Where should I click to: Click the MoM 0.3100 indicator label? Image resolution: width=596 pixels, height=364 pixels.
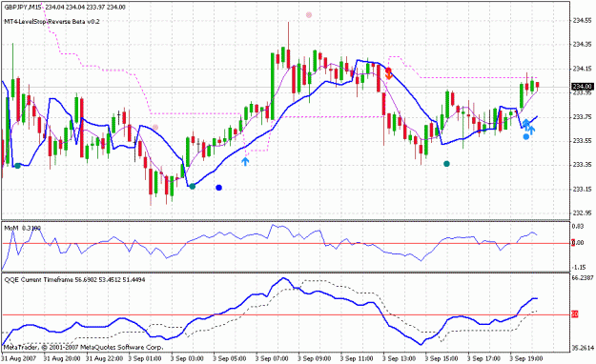23,228
